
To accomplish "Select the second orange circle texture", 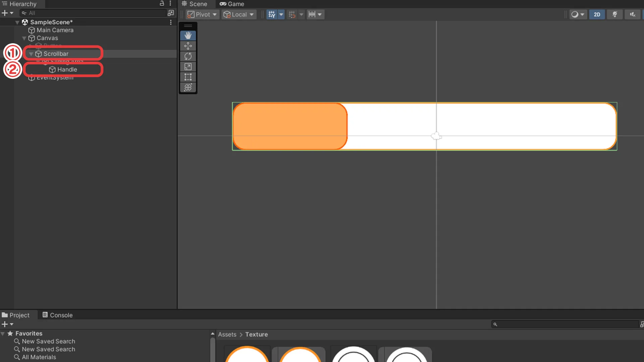I will (300, 354).
